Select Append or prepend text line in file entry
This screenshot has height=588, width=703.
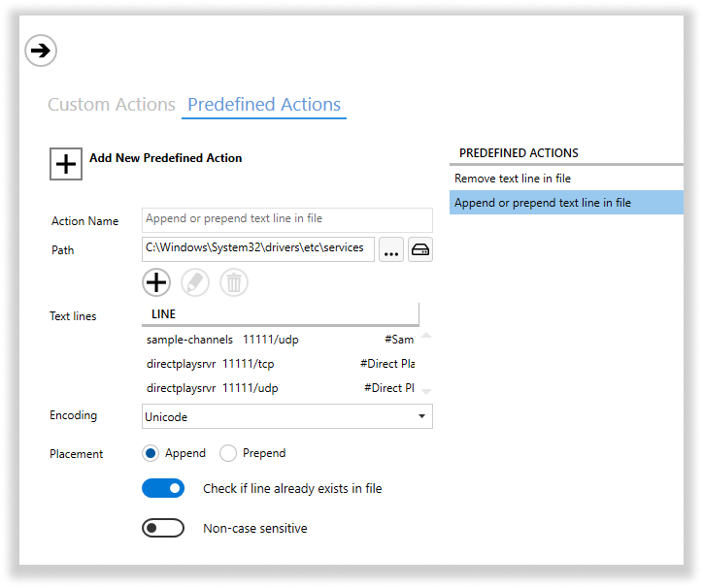(x=566, y=203)
